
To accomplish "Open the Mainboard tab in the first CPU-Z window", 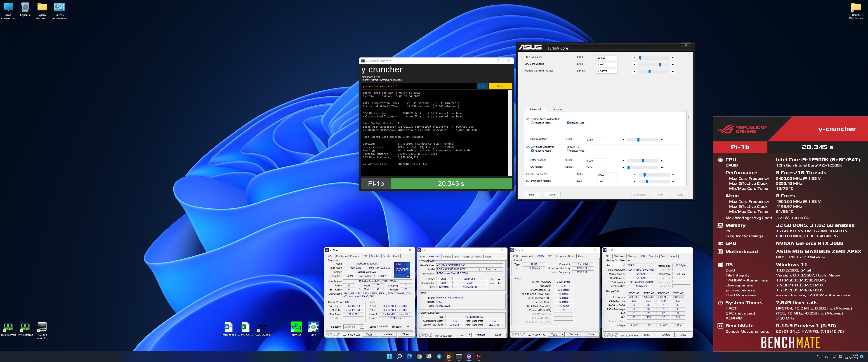I will (x=342, y=256).
